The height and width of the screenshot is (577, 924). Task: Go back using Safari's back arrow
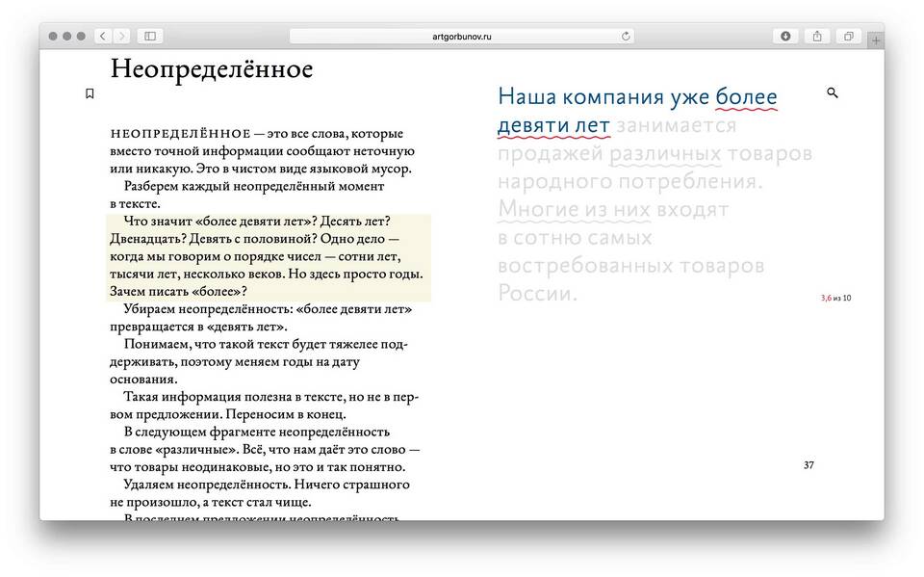pyautogui.click(x=103, y=36)
